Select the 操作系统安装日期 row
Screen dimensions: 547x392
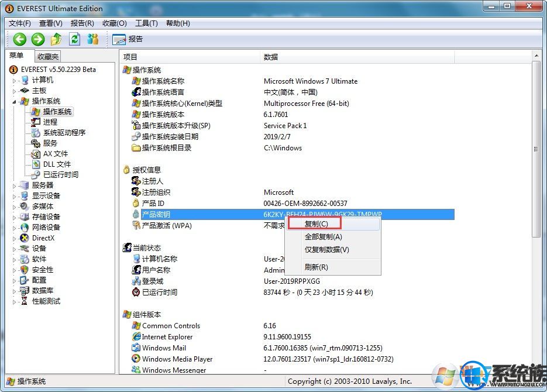tap(293, 137)
